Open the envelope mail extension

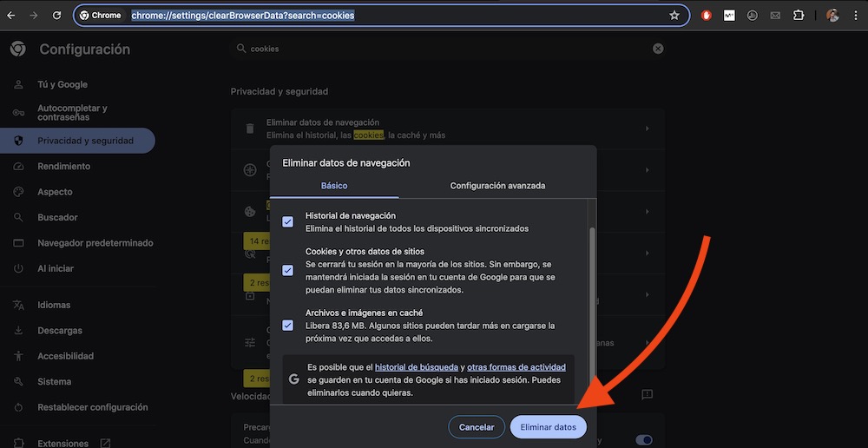pyautogui.click(x=775, y=16)
